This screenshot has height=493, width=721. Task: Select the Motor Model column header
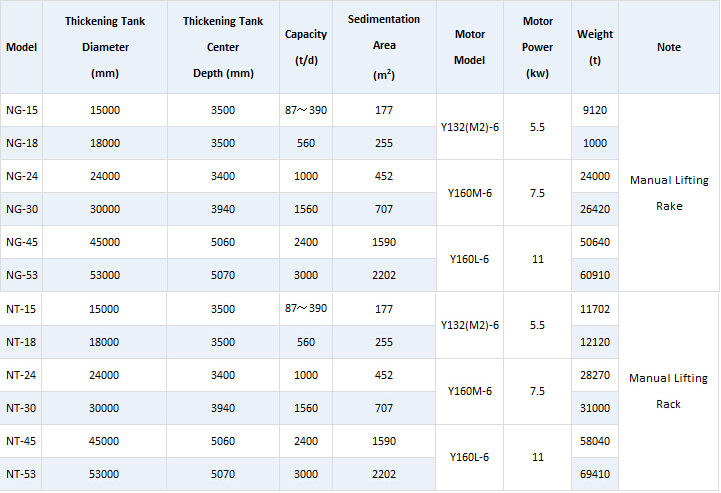tap(469, 47)
